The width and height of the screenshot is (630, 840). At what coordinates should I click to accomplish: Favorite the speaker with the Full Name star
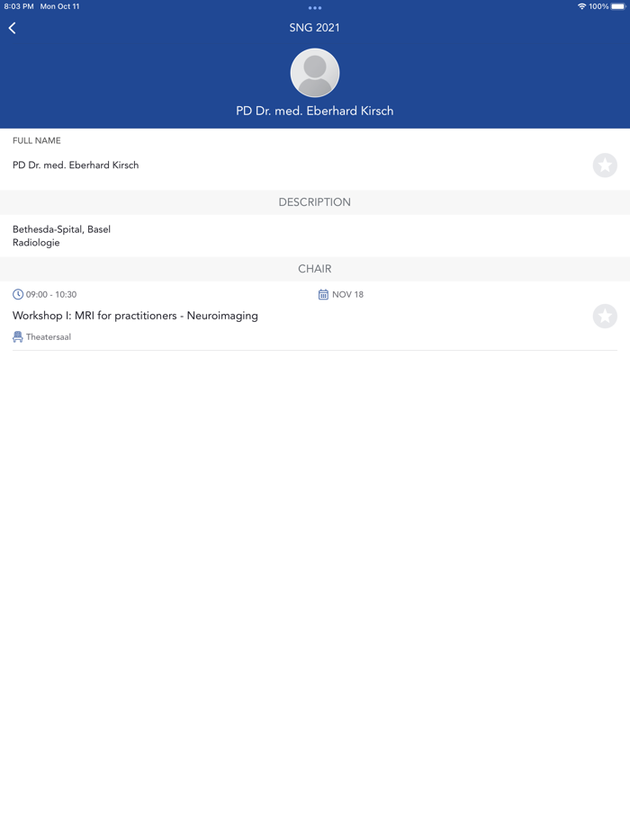tap(605, 165)
